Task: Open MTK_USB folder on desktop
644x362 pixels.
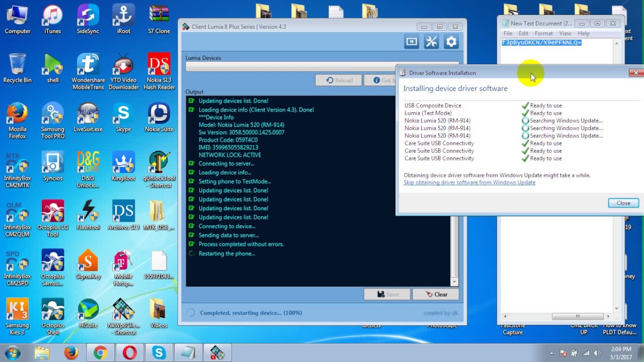Action: (159, 215)
